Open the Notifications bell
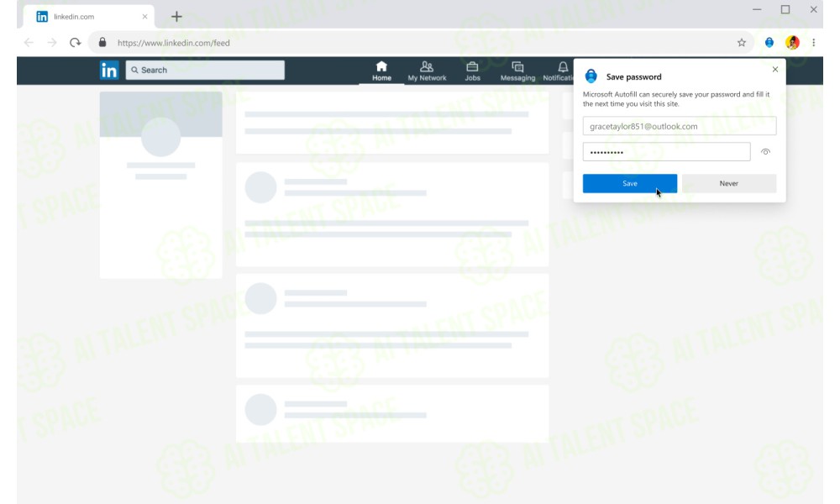Image resolution: width=840 pixels, height=504 pixels. pos(559,71)
